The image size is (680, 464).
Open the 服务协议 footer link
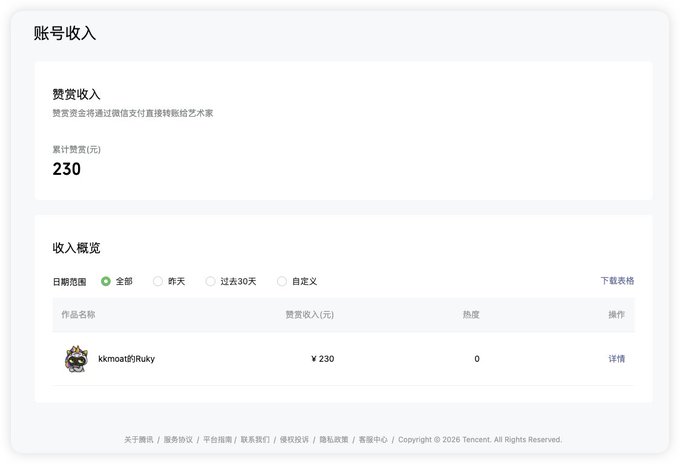(x=178, y=440)
